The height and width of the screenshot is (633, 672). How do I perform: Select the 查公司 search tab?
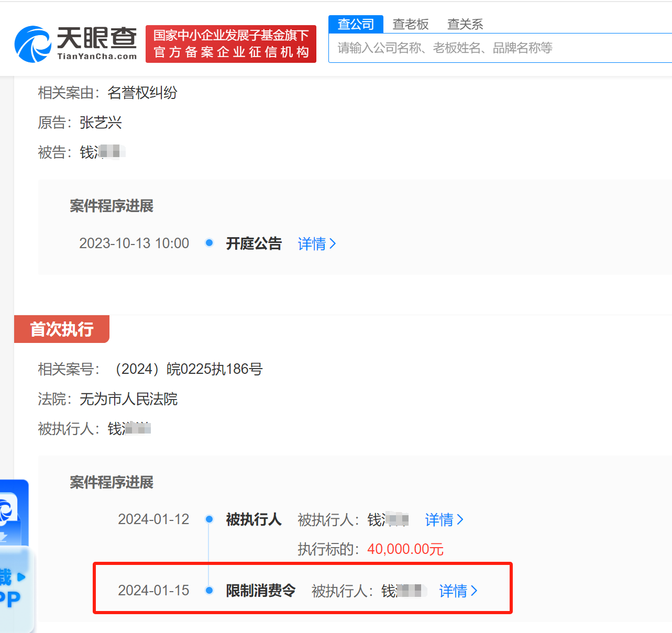click(x=356, y=24)
